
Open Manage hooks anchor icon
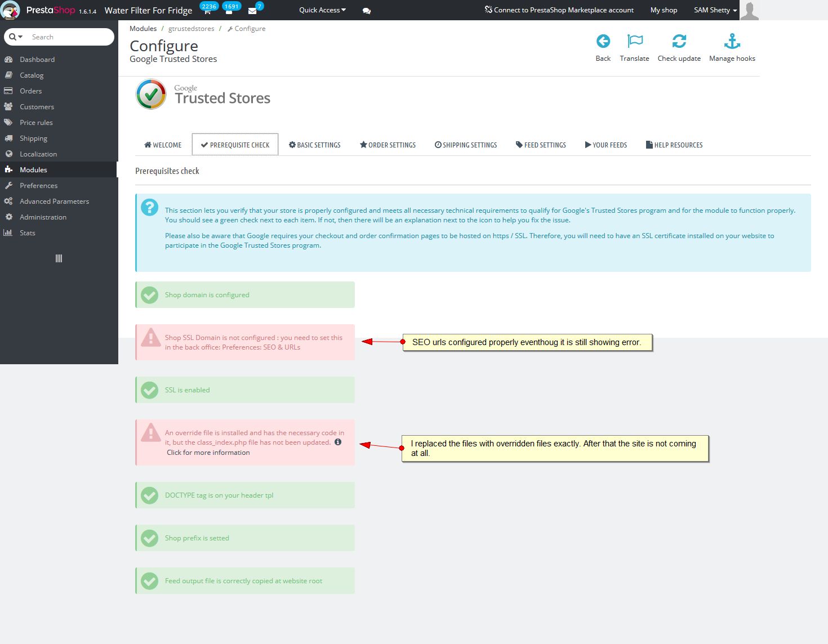[x=732, y=42]
